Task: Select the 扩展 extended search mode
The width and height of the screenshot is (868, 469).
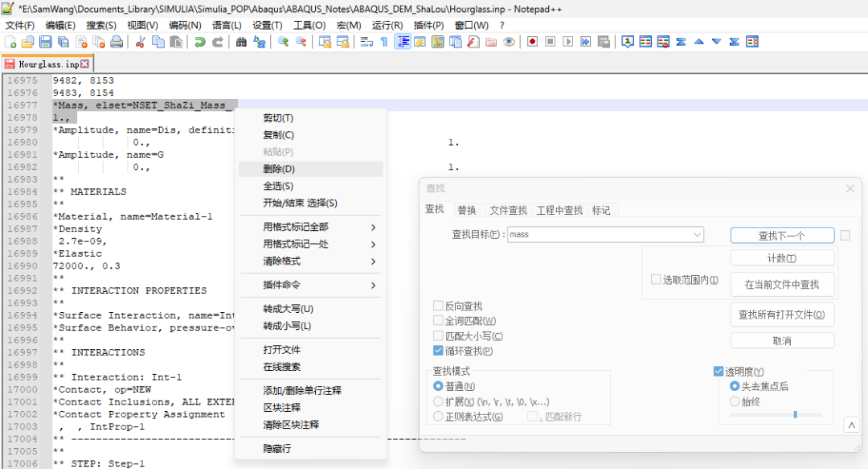Action: (439, 401)
